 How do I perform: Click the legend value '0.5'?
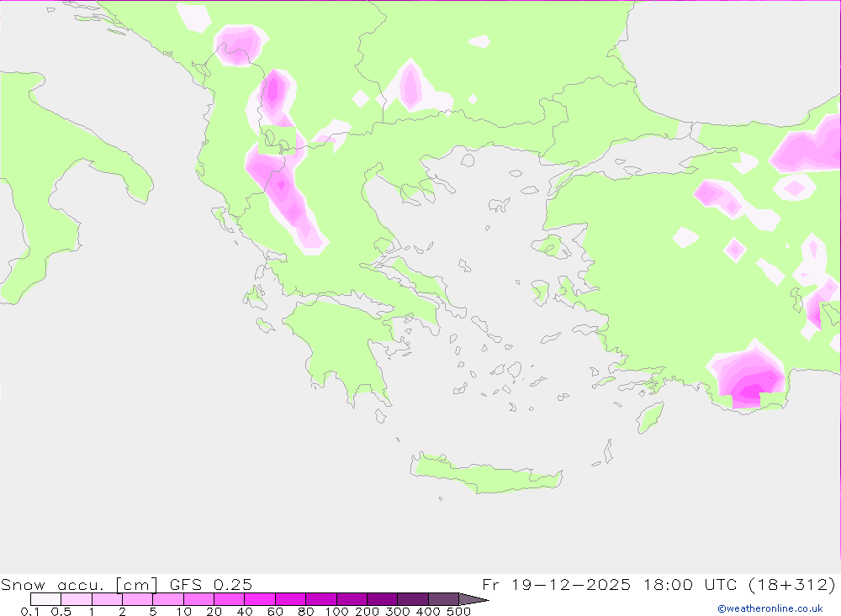coord(61,611)
